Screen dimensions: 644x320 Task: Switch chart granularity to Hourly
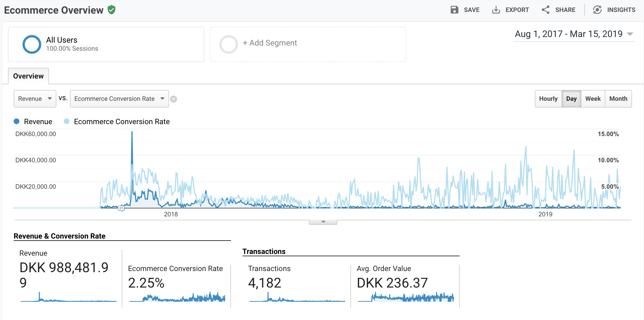click(548, 99)
